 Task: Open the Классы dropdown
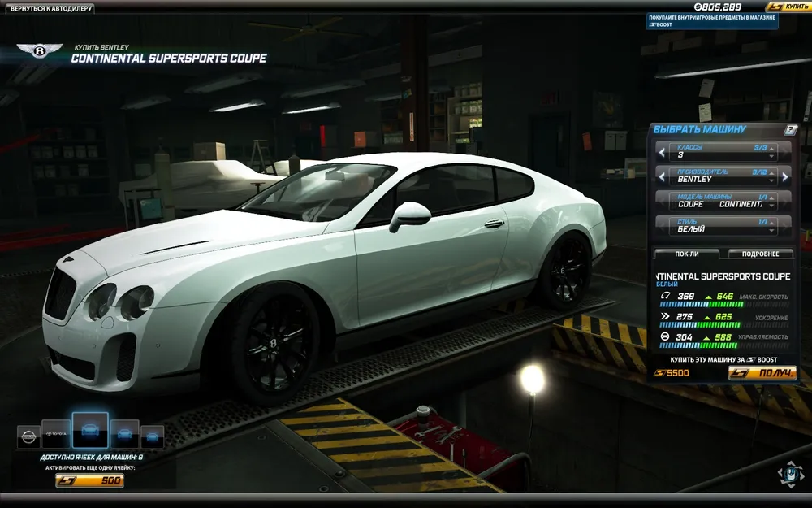coord(723,151)
